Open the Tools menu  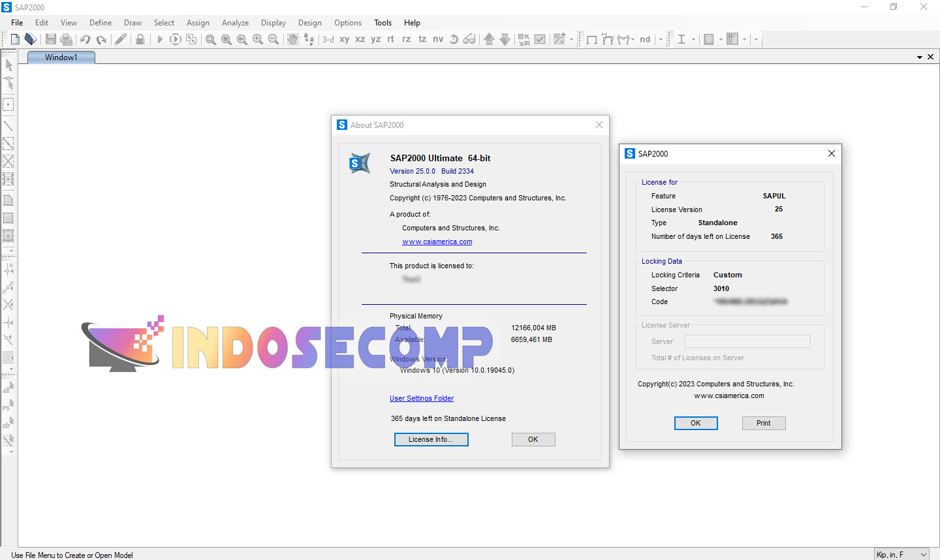pos(383,22)
